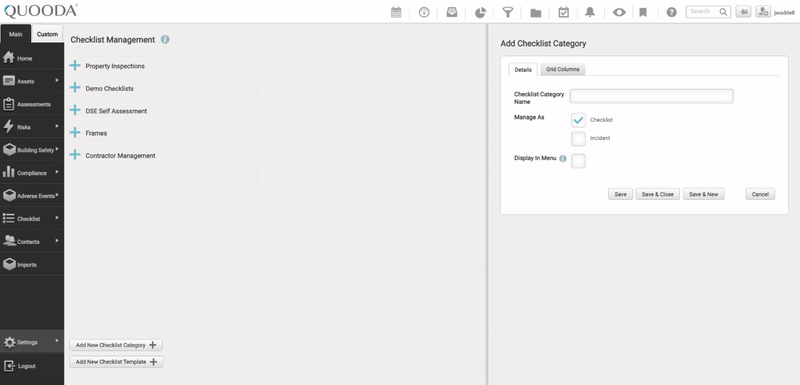Expand the Assets sidebar submenu
Screen dimensions: 800x385
click(57, 81)
